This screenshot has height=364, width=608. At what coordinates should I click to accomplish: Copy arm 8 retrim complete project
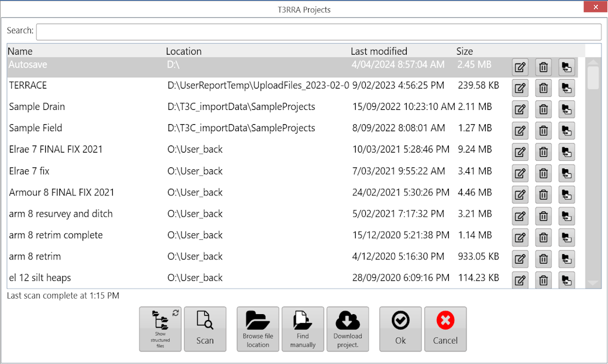coord(566,238)
